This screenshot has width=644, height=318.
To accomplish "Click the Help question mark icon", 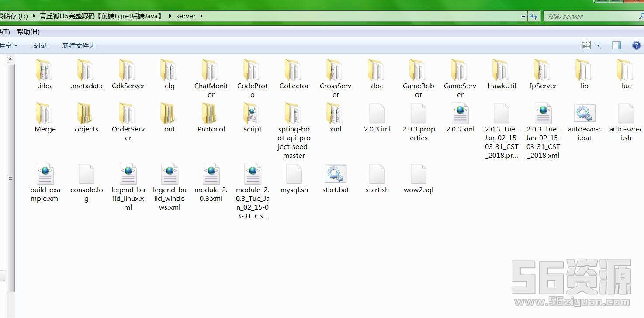I will (x=637, y=45).
